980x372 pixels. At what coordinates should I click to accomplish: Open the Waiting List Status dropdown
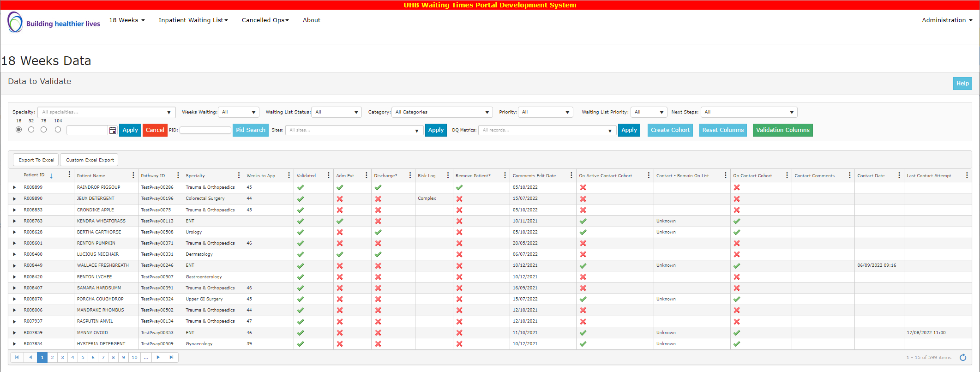pos(337,112)
